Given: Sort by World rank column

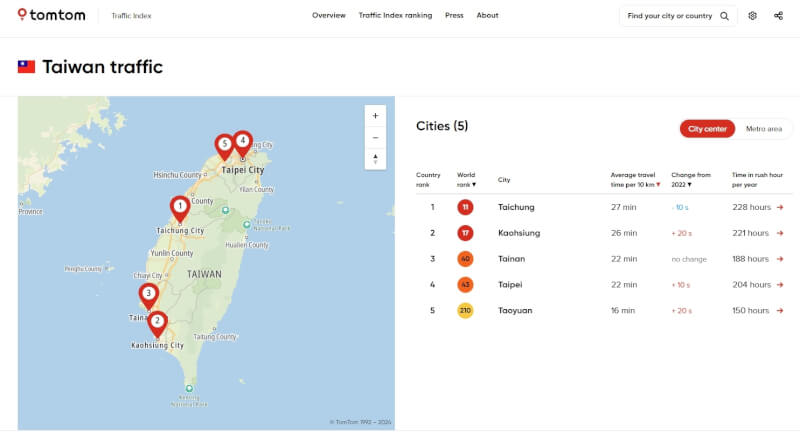Looking at the screenshot, I should click(466, 180).
